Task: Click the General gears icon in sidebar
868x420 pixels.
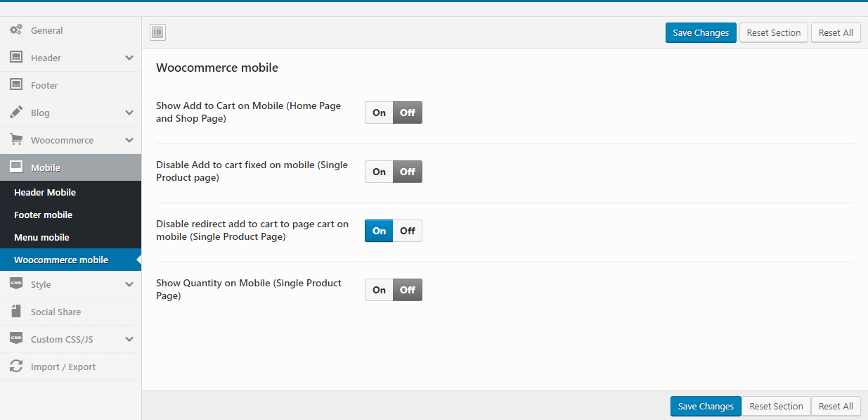Action: (x=15, y=30)
